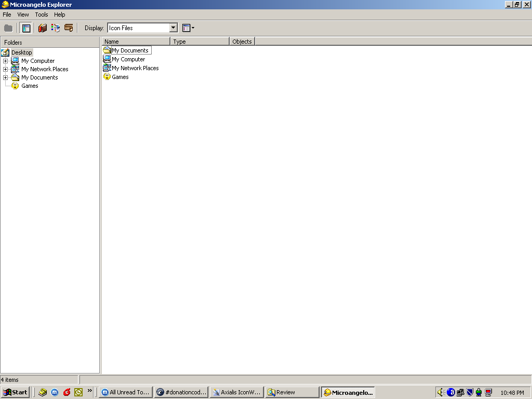Click first quick launch icon next to Start
The width and height of the screenshot is (532, 399).
tap(43, 392)
